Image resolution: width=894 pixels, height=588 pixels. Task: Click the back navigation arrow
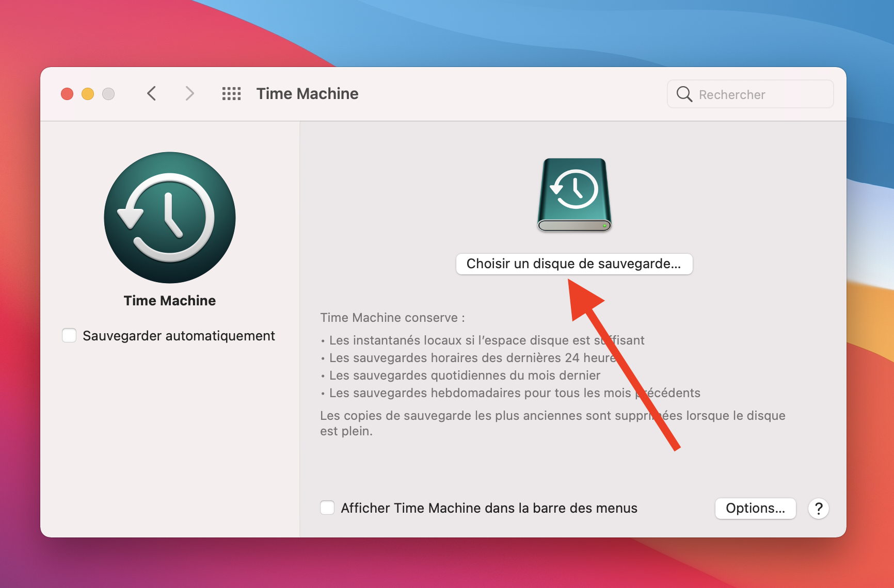pos(151,93)
